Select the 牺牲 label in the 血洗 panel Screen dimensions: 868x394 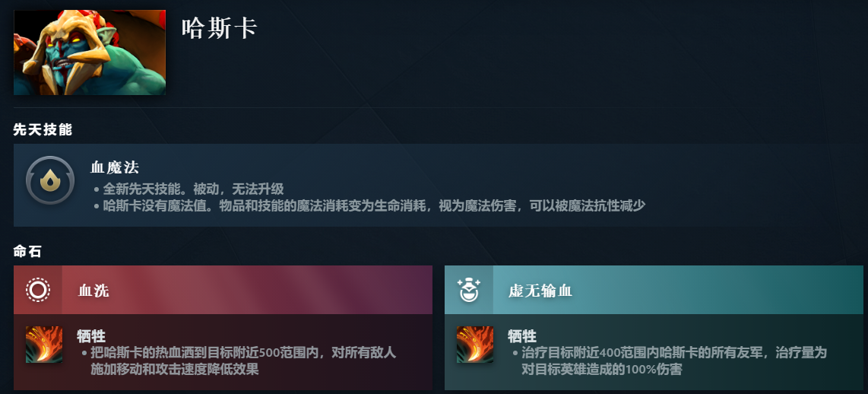91,336
